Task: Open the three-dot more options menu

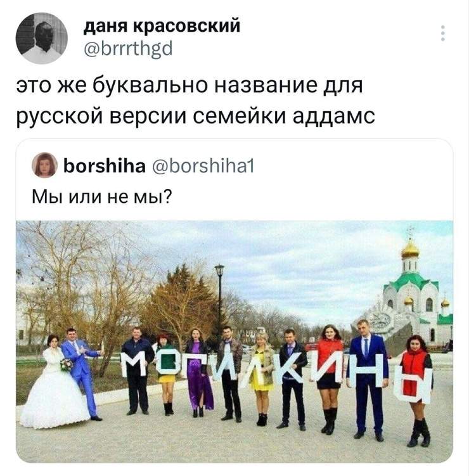Action: point(442,33)
